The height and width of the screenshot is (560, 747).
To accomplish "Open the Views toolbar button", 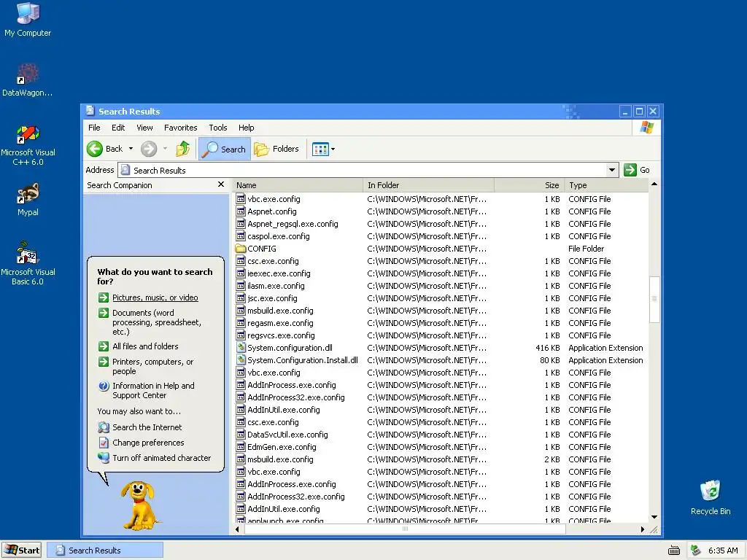I will [x=320, y=149].
